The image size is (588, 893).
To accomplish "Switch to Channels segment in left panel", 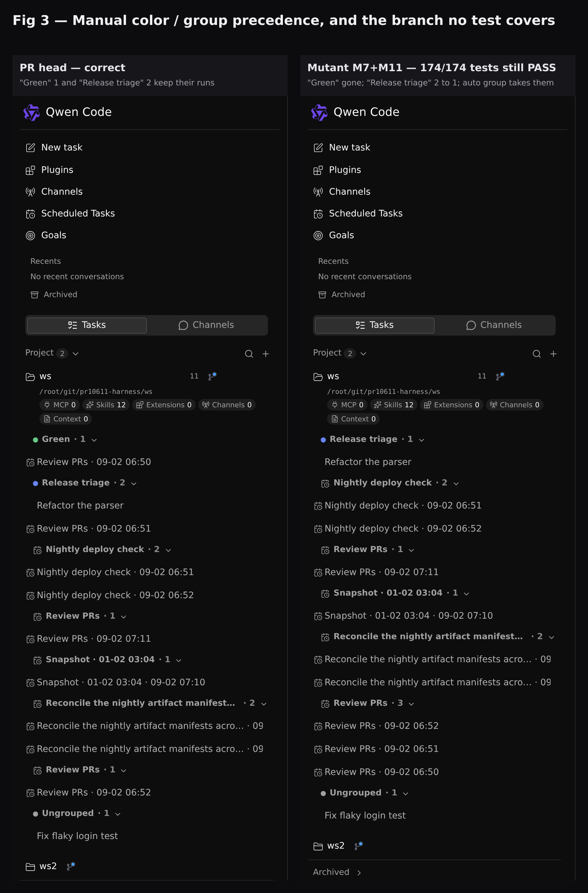I will point(206,325).
